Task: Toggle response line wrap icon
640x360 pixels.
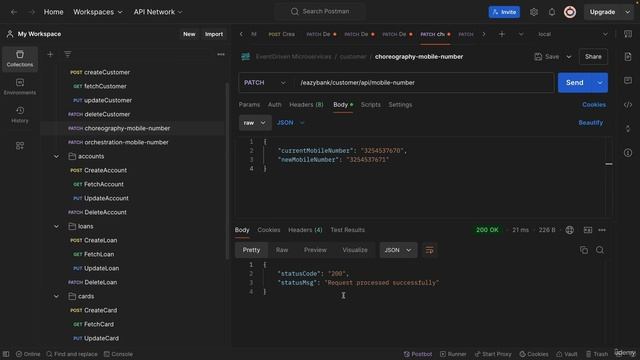Action: (429, 250)
